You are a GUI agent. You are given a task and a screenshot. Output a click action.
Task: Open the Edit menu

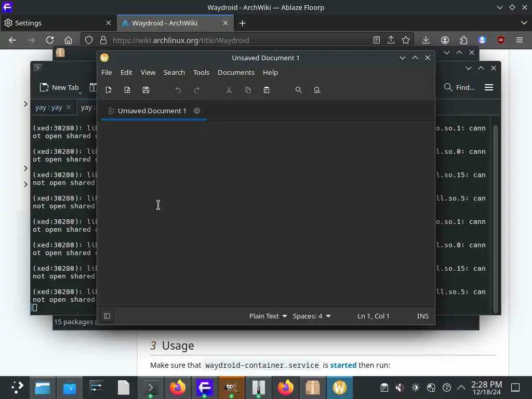(126, 72)
